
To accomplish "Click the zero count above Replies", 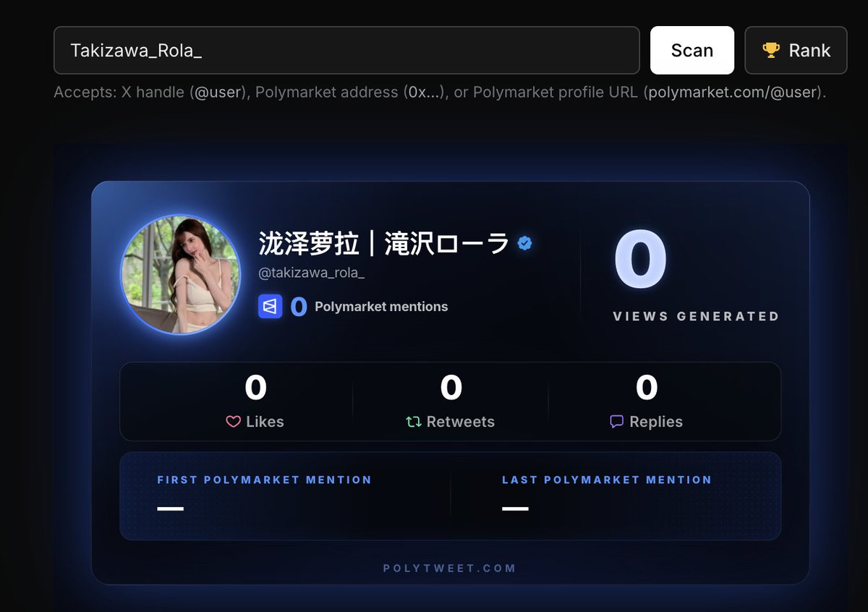I will 646,388.
